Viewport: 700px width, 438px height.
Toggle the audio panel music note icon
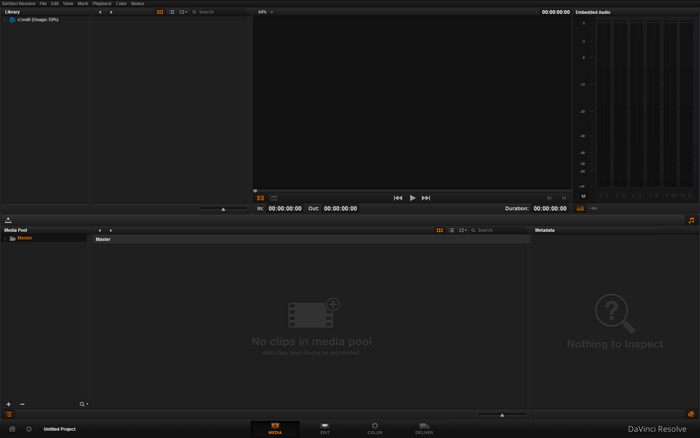click(x=691, y=220)
